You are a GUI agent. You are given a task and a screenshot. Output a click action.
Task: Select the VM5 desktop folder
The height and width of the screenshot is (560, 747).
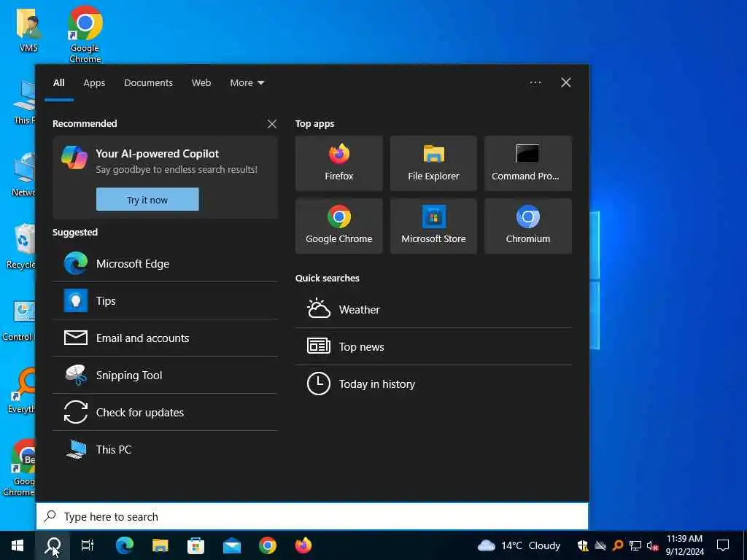28,30
